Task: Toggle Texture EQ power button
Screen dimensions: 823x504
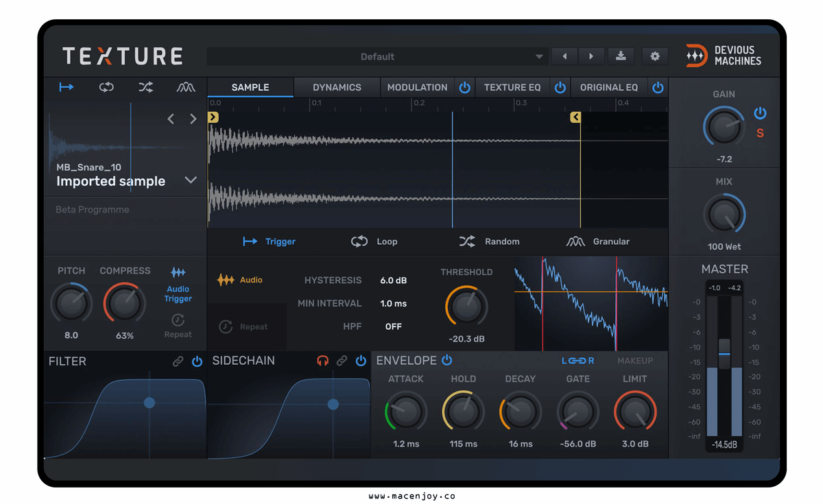Action: click(x=560, y=87)
